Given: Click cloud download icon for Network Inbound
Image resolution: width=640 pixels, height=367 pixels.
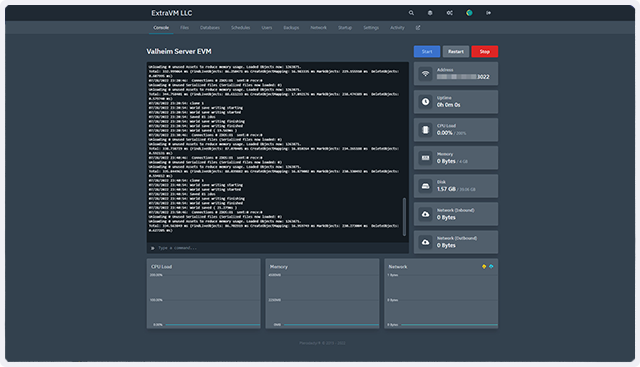Looking at the screenshot, I should pyautogui.click(x=425, y=214).
